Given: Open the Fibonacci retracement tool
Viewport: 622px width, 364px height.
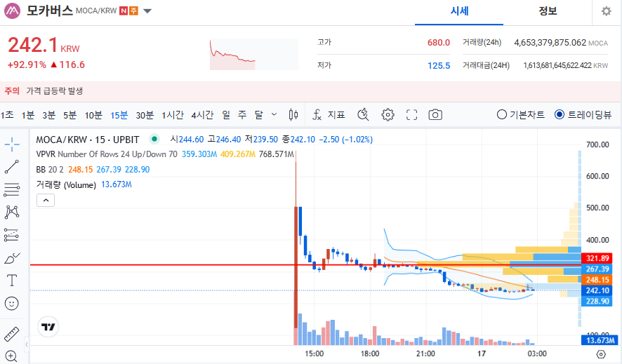Looking at the screenshot, I should (x=12, y=190).
